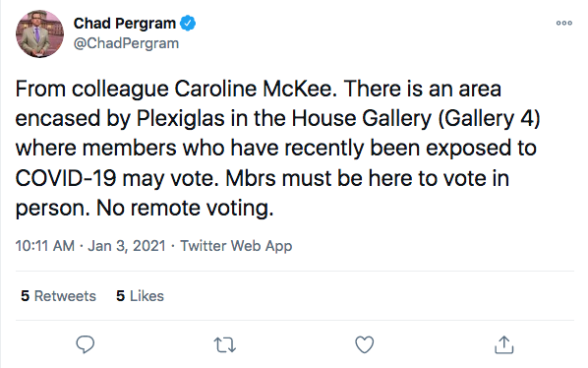Click the COVID-19 text in the tweet
588x368 pixels.
click(x=66, y=178)
